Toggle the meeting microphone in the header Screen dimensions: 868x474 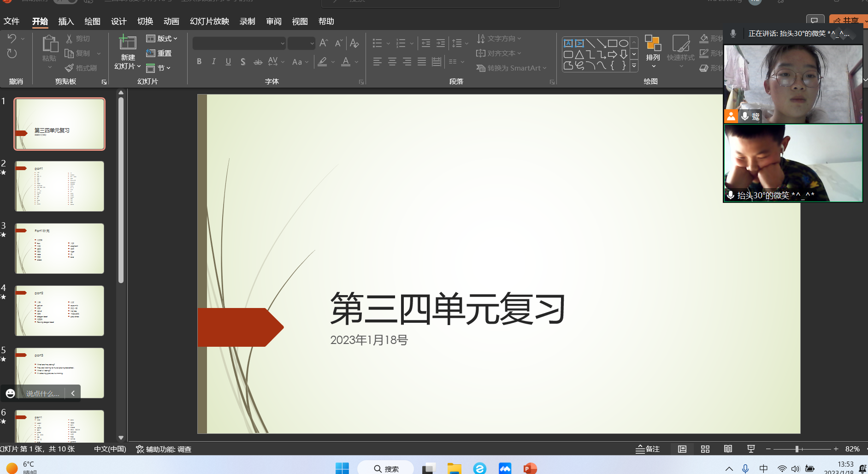(733, 33)
